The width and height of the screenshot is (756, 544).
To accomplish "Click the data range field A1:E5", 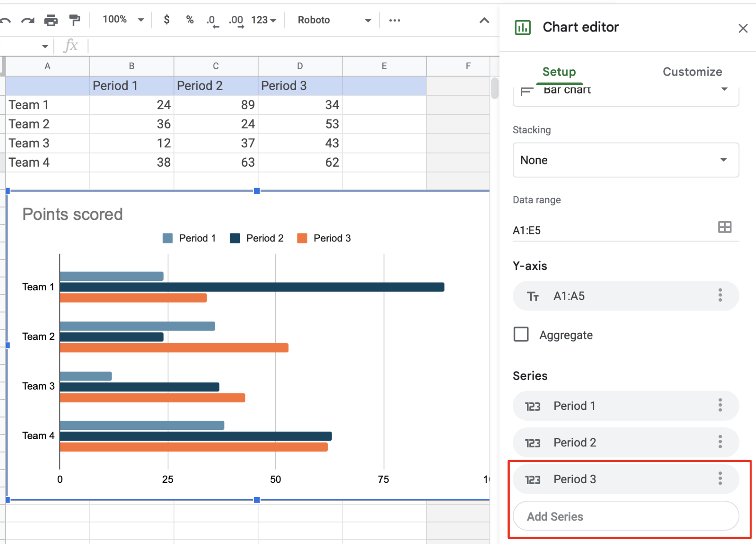I will point(612,230).
